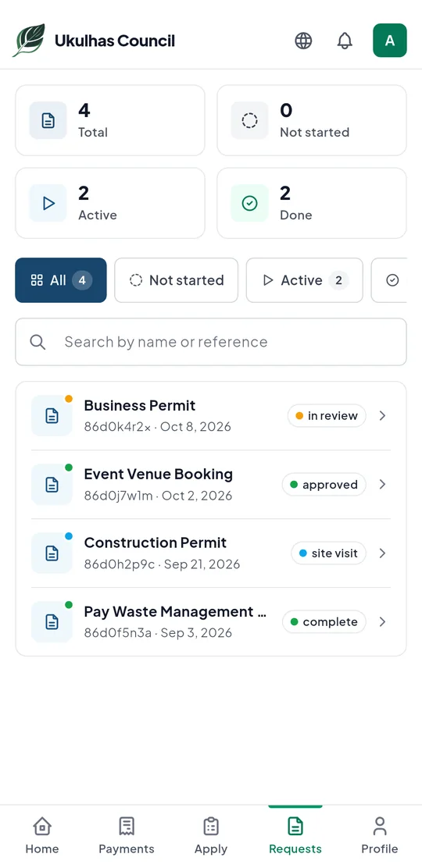Click the in review status badge
422x868 pixels.
click(x=327, y=416)
